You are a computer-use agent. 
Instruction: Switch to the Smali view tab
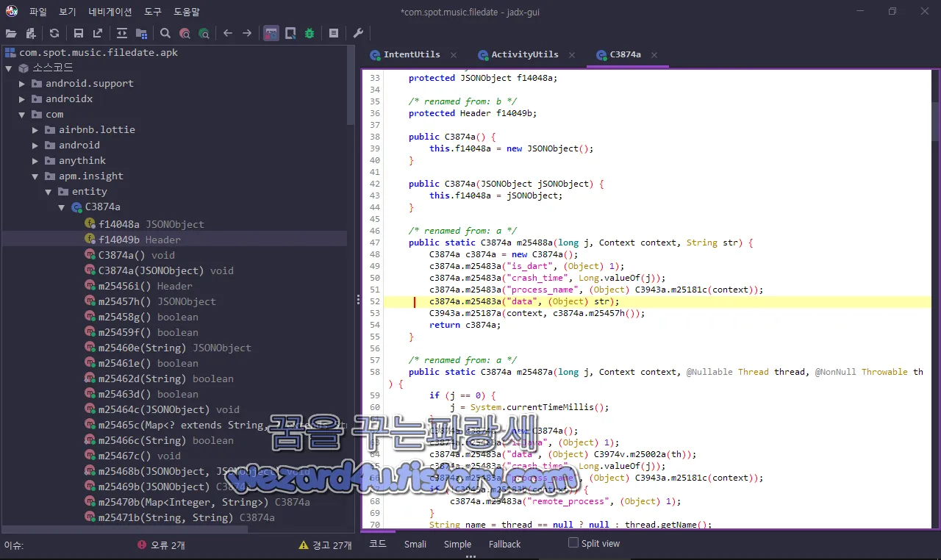415,544
